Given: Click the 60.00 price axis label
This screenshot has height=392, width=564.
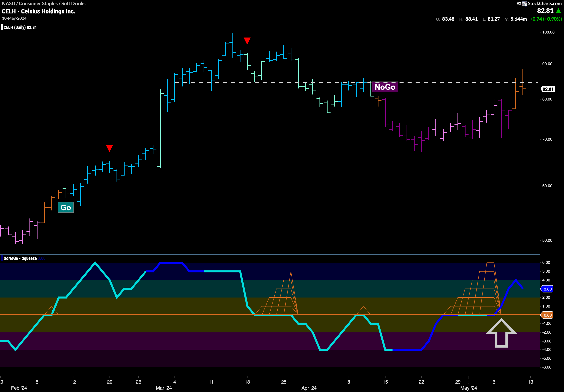Looking at the screenshot, I should [x=547, y=186].
